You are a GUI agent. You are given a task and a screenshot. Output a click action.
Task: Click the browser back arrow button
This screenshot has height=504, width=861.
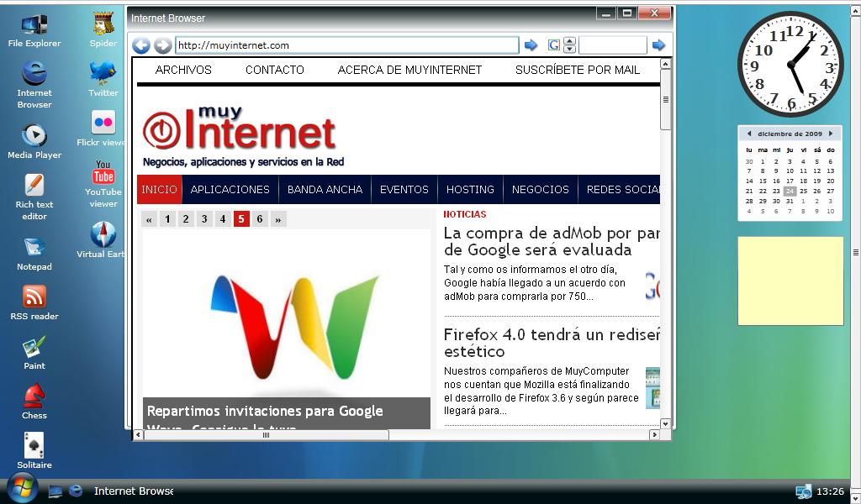tap(141, 45)
